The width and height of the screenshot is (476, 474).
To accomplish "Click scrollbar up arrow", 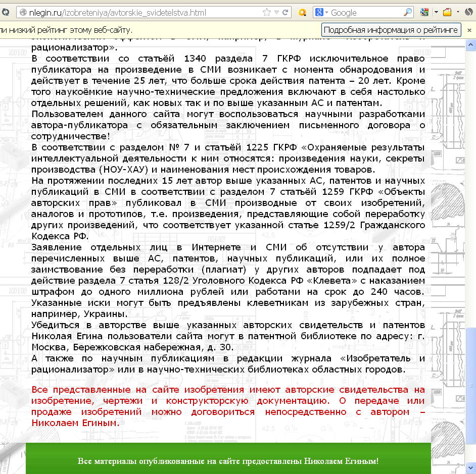I will click(x=470, y=45).
